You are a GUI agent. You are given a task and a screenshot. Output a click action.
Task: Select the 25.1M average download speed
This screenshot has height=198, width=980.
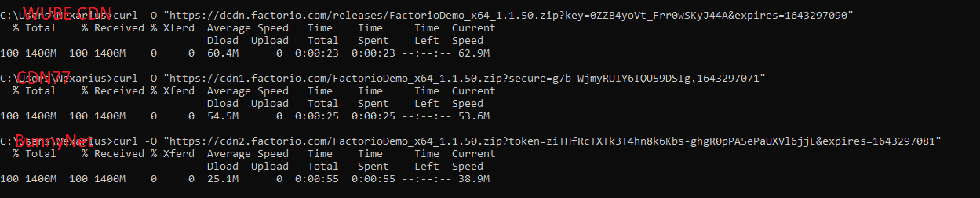pyautogui.click(x=222, y=179)
